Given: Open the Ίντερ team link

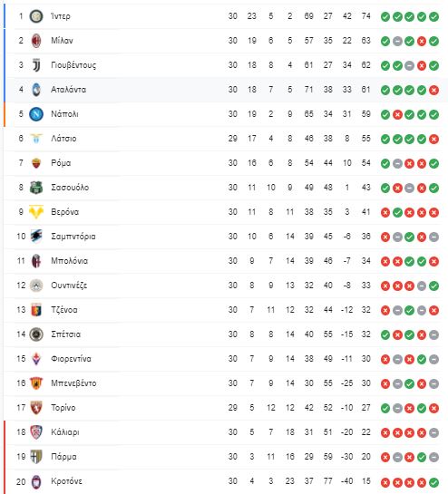Looking at the screenshot, I should click(61, 16).
